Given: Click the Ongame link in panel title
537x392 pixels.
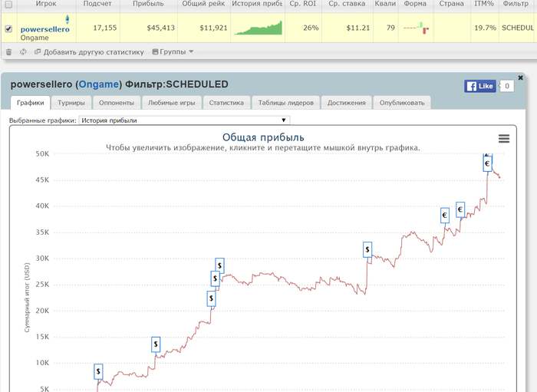Looking at the screenshot, I should pos(99,84).
